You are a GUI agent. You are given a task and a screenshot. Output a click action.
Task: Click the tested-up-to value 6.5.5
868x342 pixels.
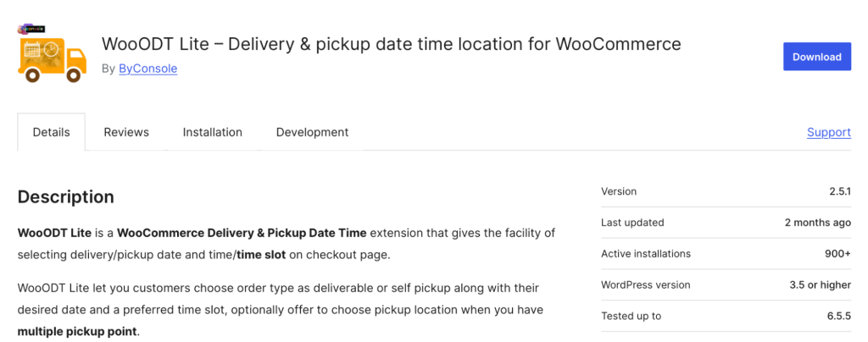(835, 316)
